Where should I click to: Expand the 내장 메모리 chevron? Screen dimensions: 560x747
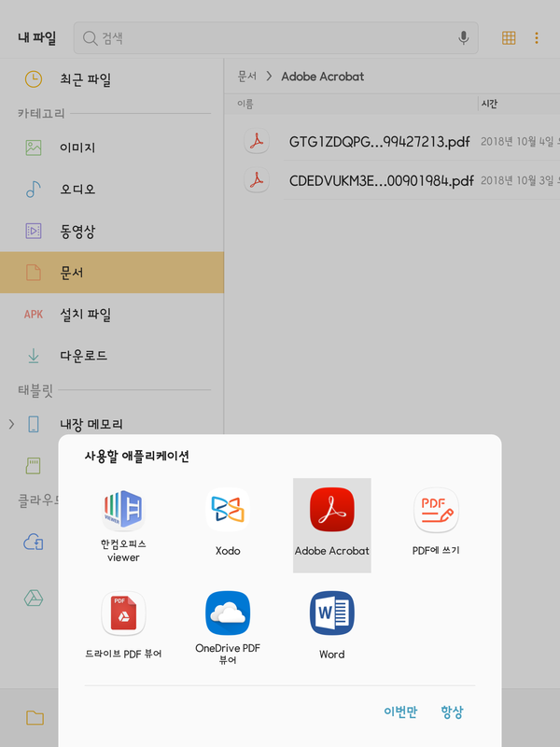11,424
